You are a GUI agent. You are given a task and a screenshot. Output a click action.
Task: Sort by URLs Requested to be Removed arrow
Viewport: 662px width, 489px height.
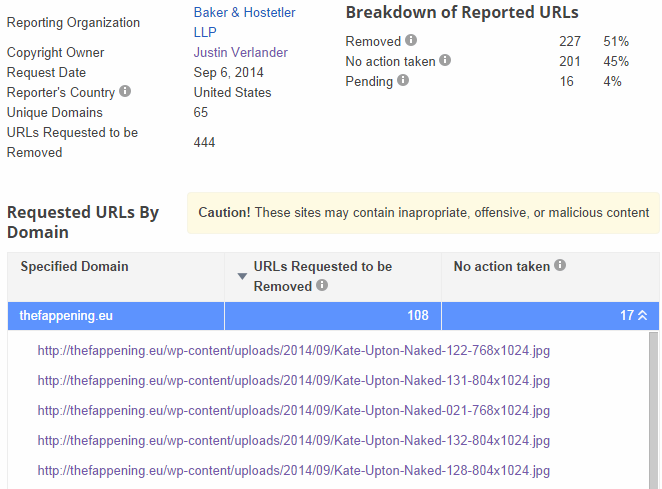[x=242, y=276]
